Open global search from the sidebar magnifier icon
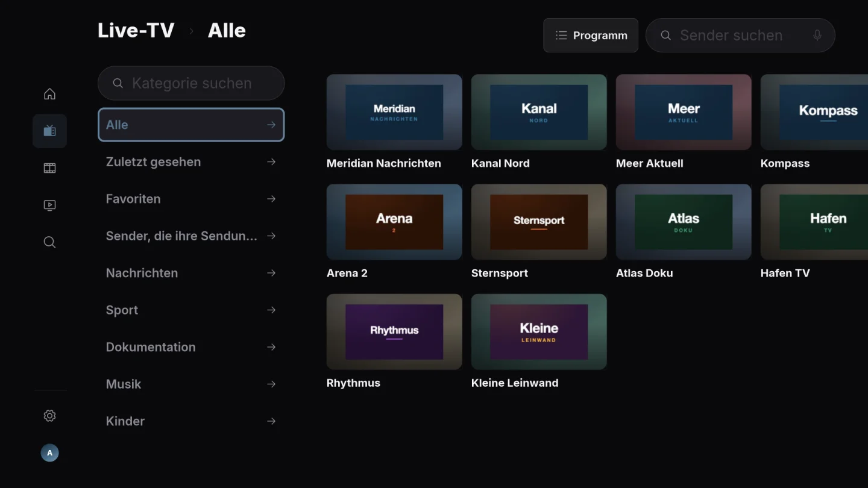The width and height of the screenshot is (868, 488). point(49,242)
